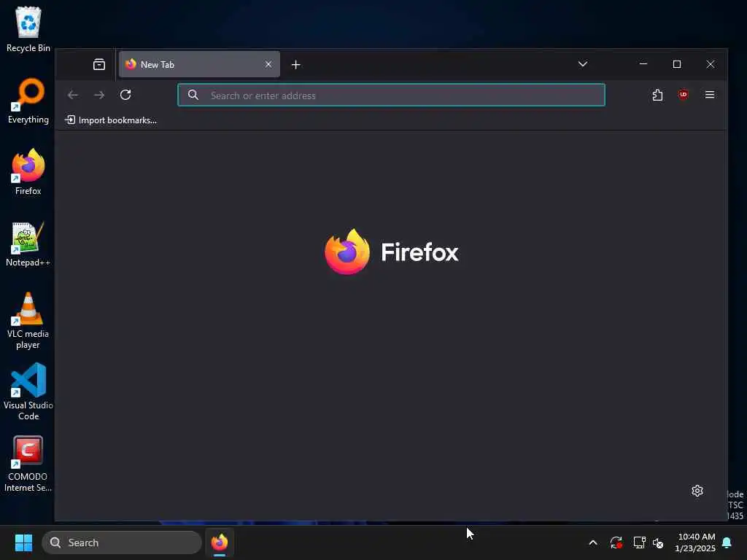Image resolution: width=747 pixels, height=560 pixels.
Task: Click Firefox icon in the taskbar
Action: pyautogui.click(x=219, y=542)
